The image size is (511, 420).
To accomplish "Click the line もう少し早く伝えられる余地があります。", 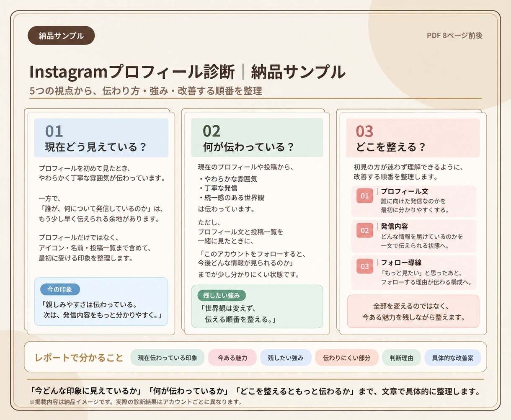I will click(x=99, y=219).
